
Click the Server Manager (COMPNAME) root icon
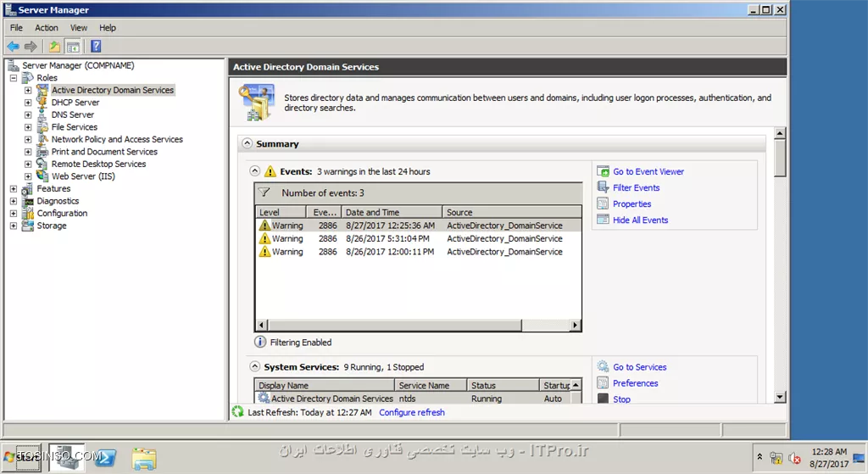(14, 65)
